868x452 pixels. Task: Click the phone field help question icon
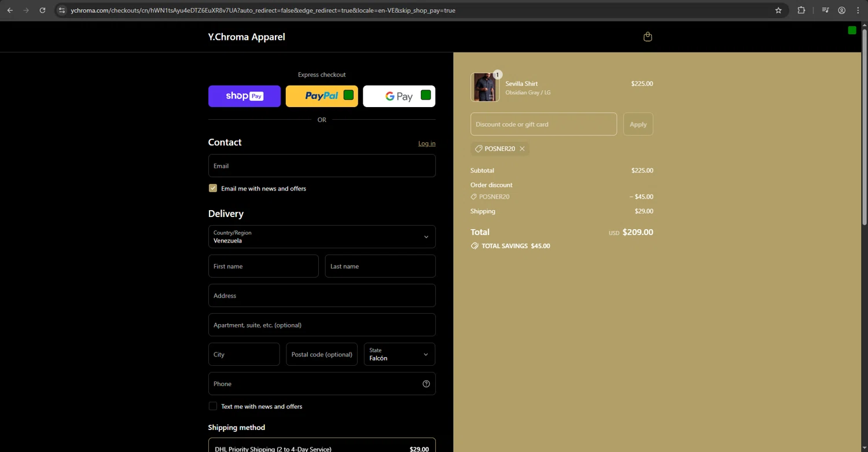tap(426, 384)
